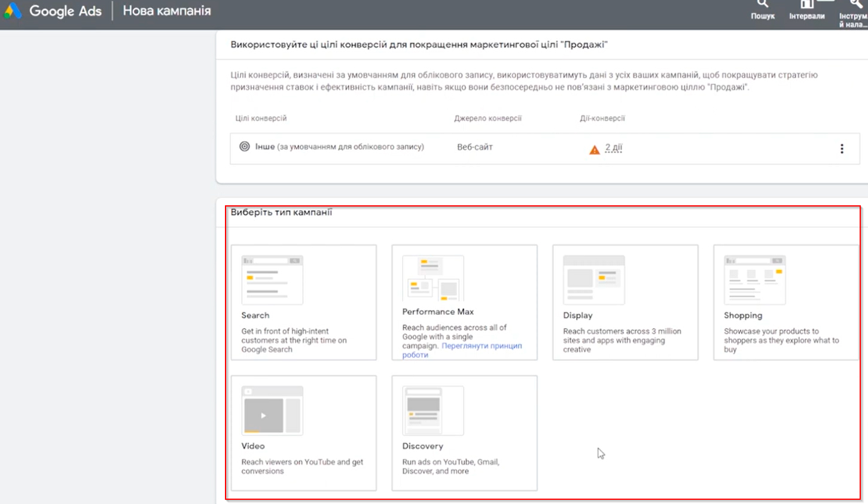This screenshot has width=868, height=504.
Task: Pick the Discovery campaign type title
Action: coord(423,446)
